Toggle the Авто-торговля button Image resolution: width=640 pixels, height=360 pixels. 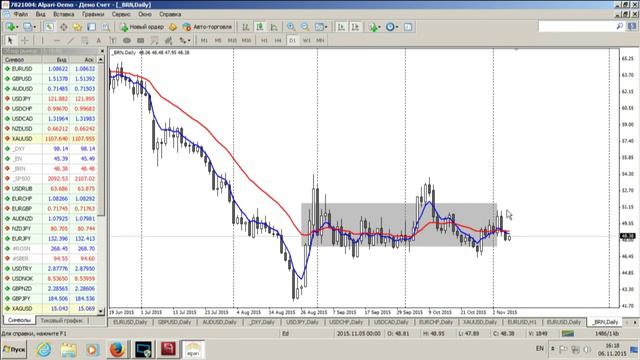coord(208,27)
